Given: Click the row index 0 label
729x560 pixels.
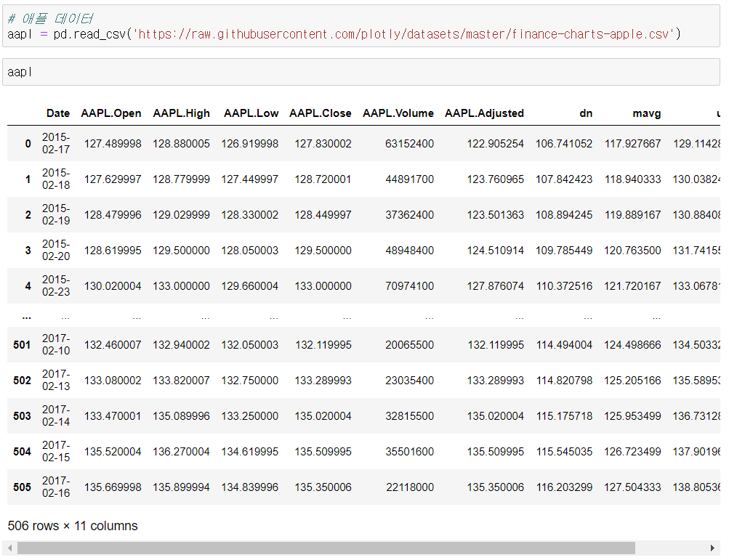Looking at the screenshot, I should [x=28, y=144].
